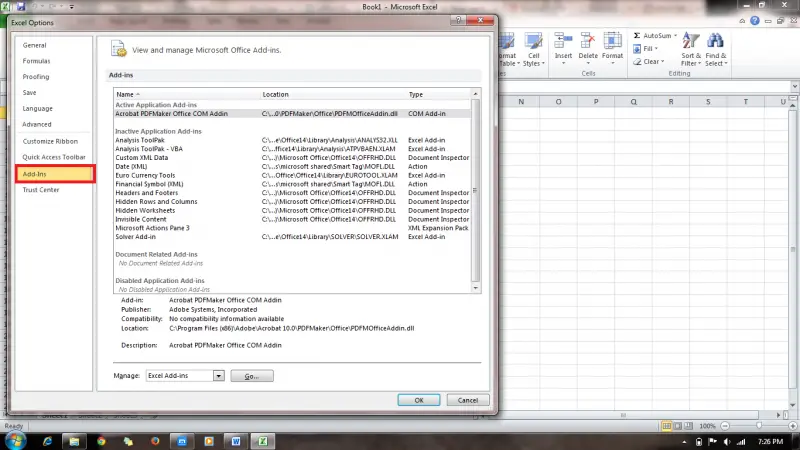The width and height of the screenshot is (800, 450).
Task: Expand the Sort & Filter dropdown arrow
Action: 699,64
